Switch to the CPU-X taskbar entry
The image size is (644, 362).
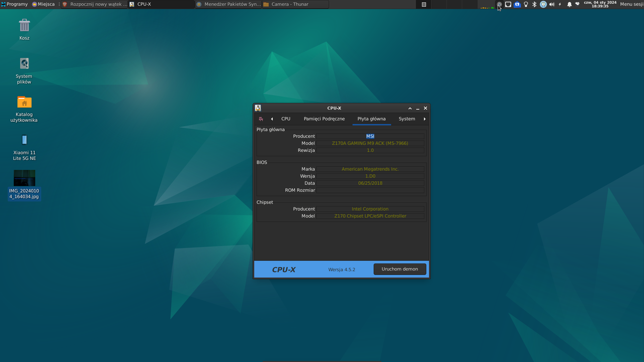(x=161, y=4)
